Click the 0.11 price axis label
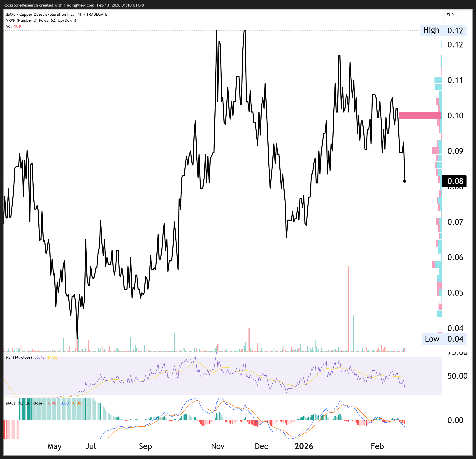The height and width of the screenshot is (459, 476). pos(455,80)
